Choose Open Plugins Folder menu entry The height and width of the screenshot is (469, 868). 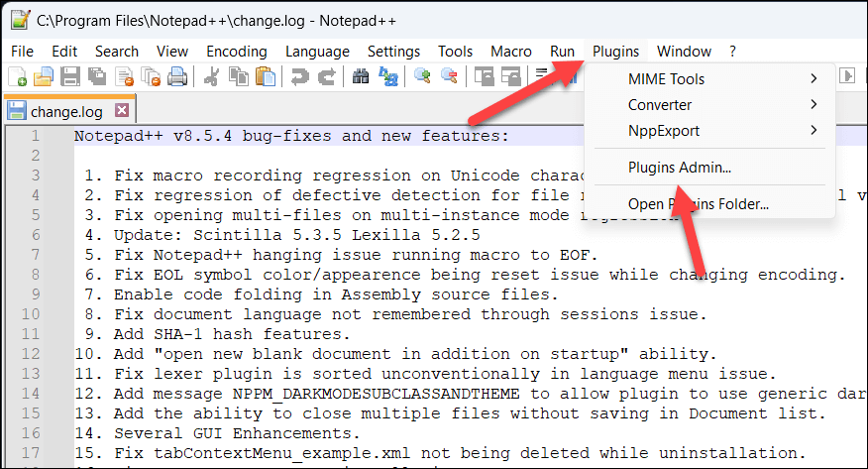click(x=698, y=204)
